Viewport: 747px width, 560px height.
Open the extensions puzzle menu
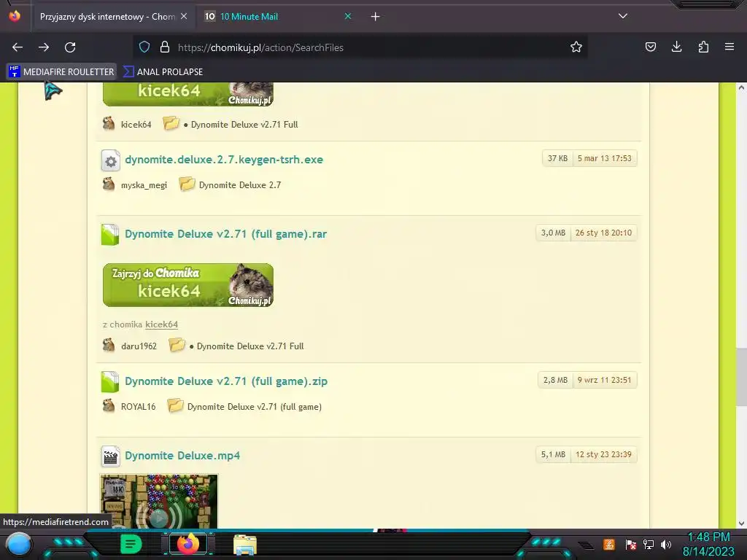(x=703, y=47)
